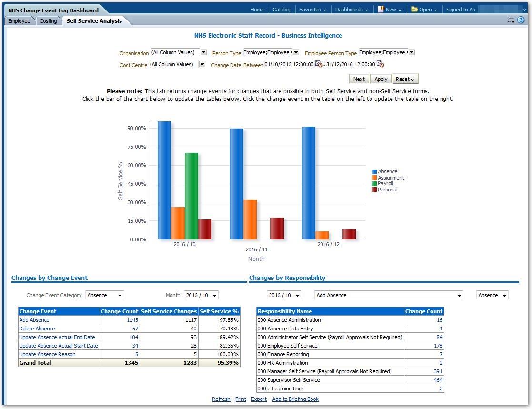Click the Add to Briefing Book link

pos(295,399)
